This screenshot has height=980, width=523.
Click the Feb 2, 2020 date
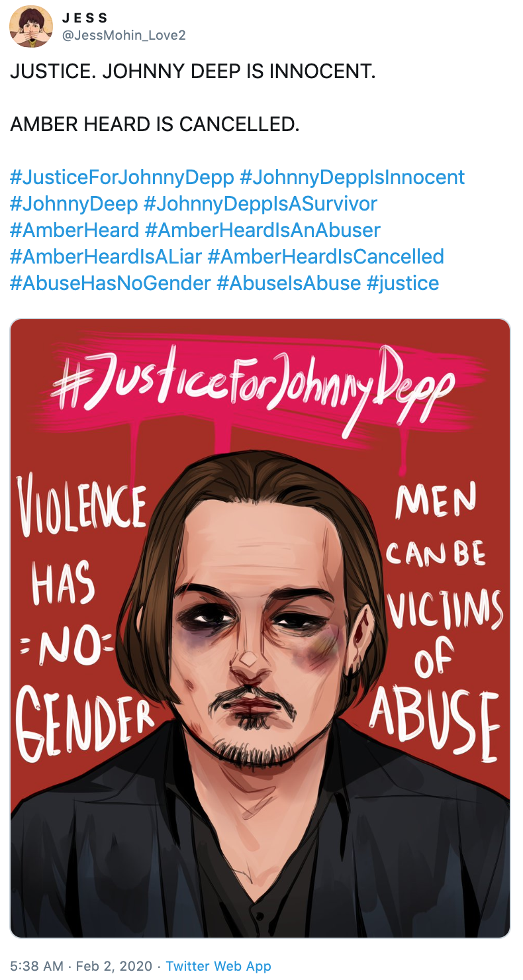tap(114, 966)
